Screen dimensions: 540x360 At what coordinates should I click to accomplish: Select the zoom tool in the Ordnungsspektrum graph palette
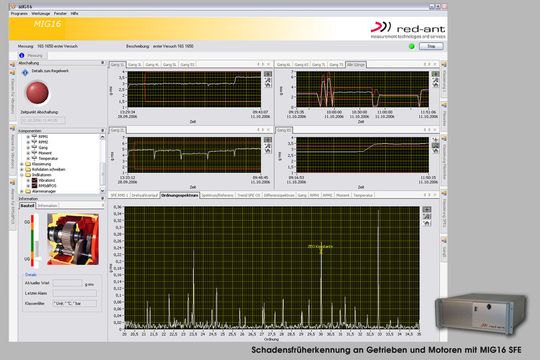[427, 216]
